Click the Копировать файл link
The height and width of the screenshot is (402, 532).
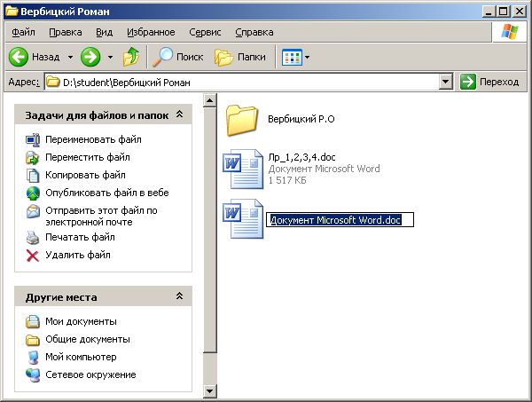(85, 175)
